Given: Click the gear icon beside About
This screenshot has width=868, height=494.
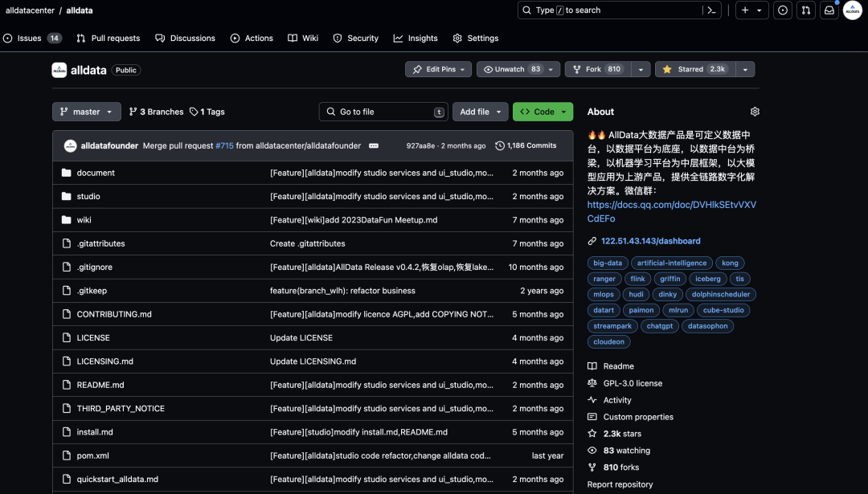Looking at the screenshot, I should pyautogui.click(x=755, y=112).
